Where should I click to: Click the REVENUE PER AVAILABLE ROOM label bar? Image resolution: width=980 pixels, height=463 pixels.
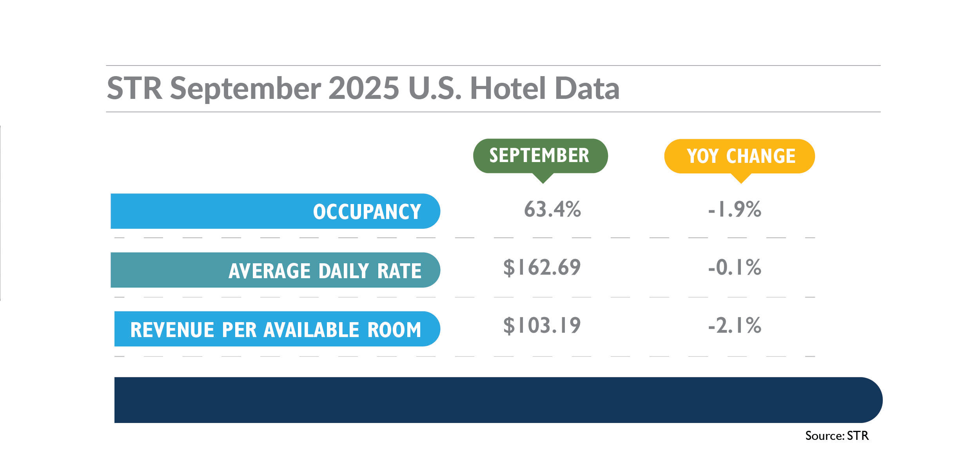click(277, 329)
